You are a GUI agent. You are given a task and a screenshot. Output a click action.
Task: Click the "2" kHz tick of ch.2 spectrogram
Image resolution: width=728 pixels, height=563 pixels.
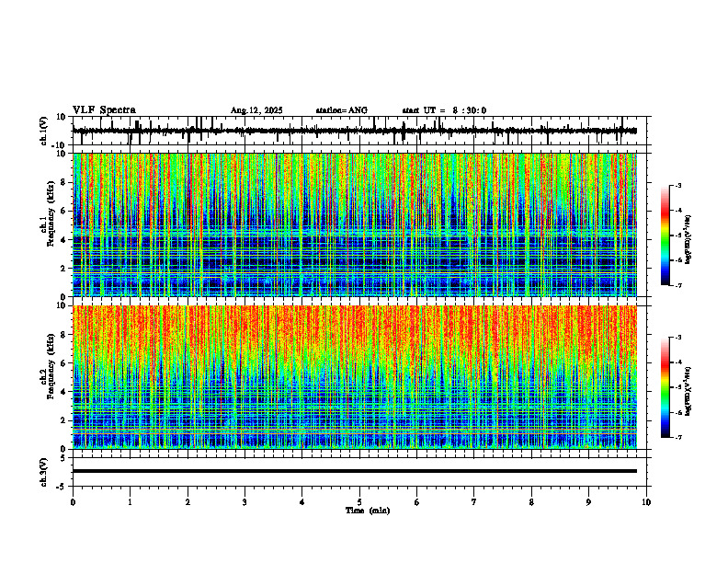click(63, 420)
